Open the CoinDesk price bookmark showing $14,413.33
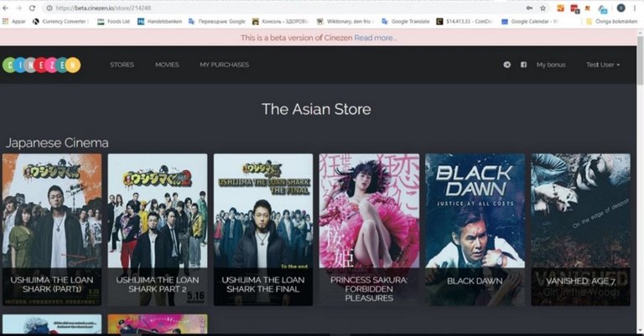 click(x=464, y=21)
